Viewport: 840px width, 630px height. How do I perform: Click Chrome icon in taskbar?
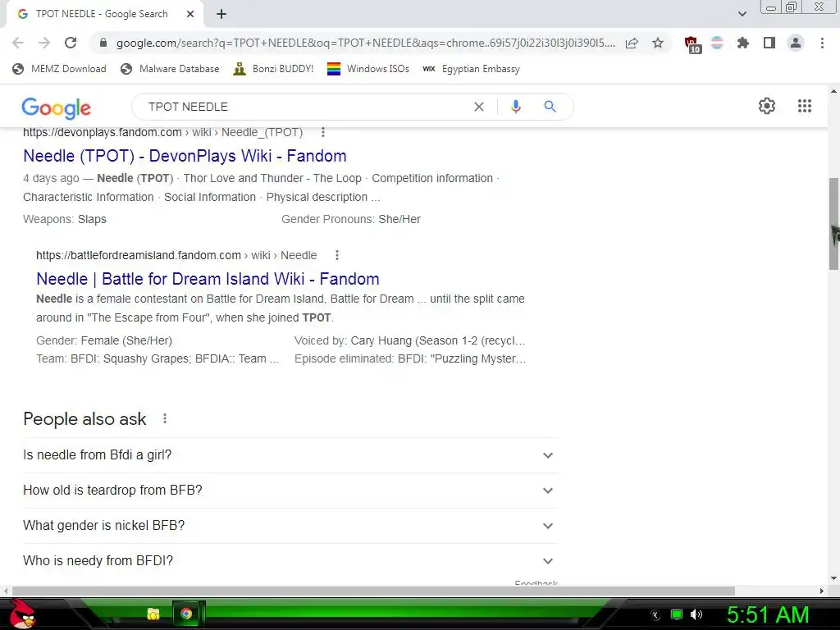186,614
